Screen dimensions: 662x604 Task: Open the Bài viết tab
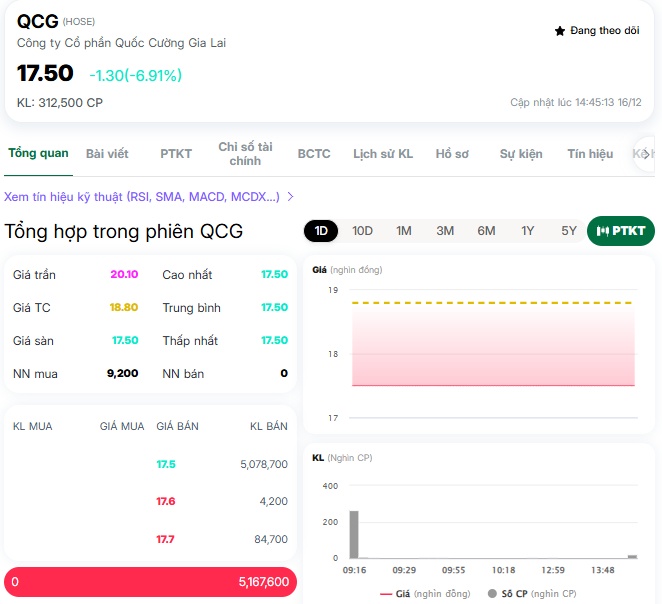pos(107,154)
